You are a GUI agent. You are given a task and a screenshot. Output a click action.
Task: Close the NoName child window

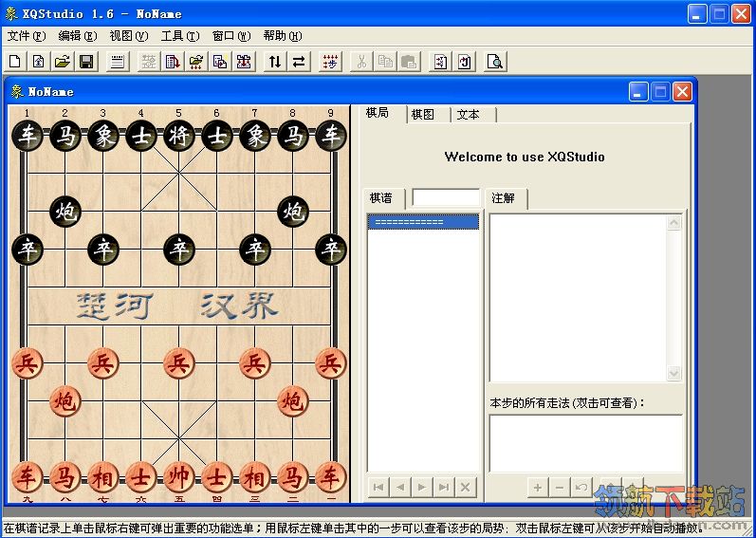pyautogui.click(x=682, y=92)
